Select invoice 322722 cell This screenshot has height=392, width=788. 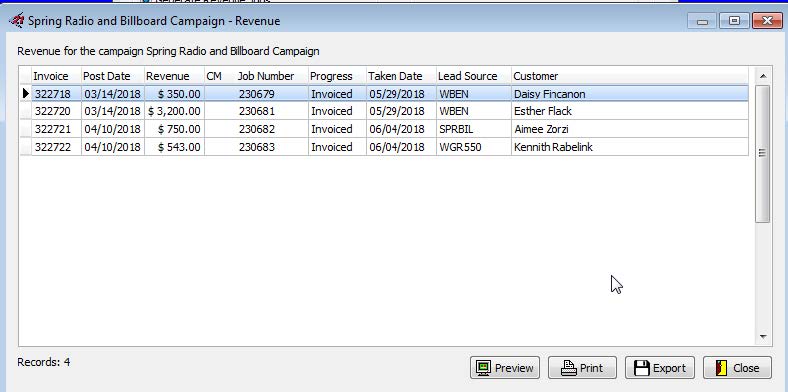point(56,147)
